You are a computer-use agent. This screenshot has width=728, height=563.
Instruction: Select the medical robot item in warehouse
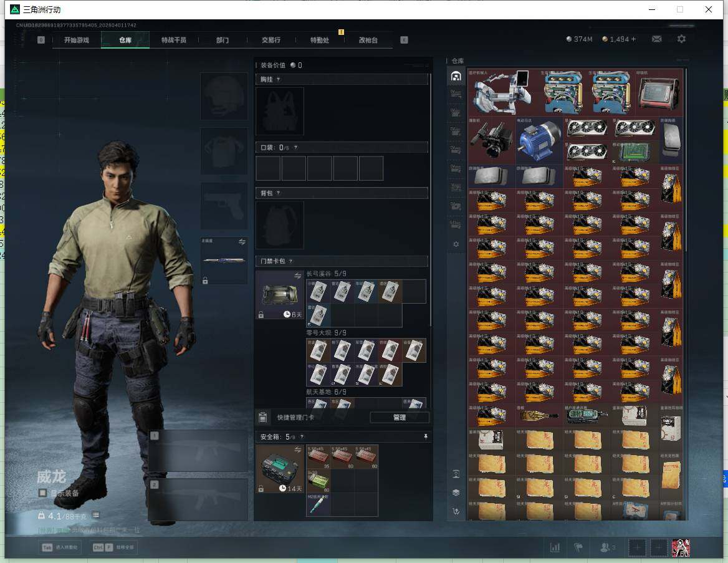pyautogui.click(x=503, y=92)
